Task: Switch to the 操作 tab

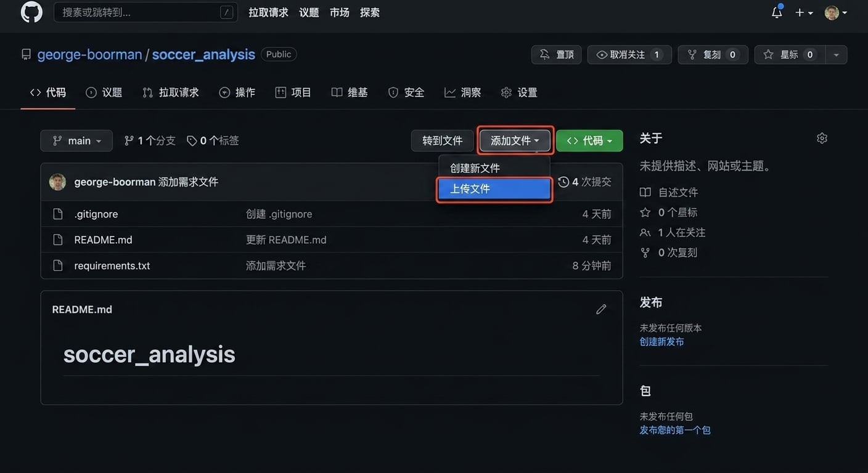Action: point(237,92)
